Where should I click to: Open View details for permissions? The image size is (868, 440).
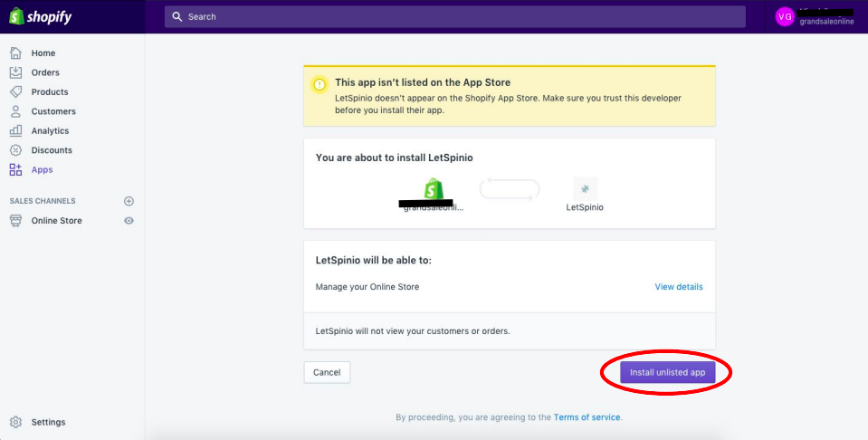(x=679, y=287)
